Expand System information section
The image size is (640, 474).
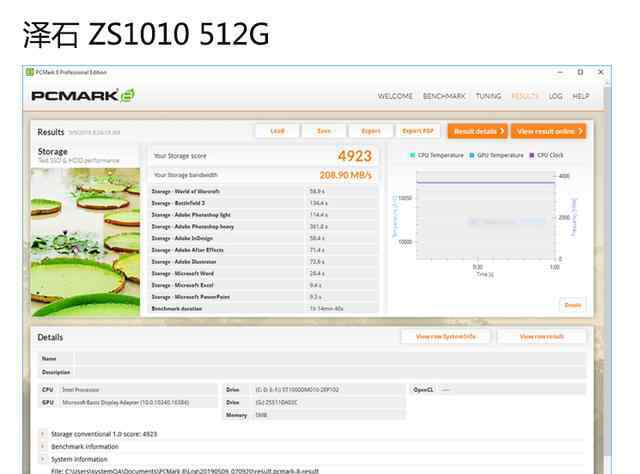tap(43, 459)
